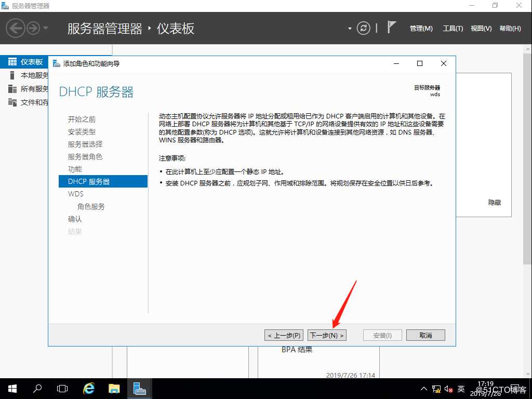The image size is (532, 399).
Task: Click the muted volume tray icon
Action: pos(448,389)
